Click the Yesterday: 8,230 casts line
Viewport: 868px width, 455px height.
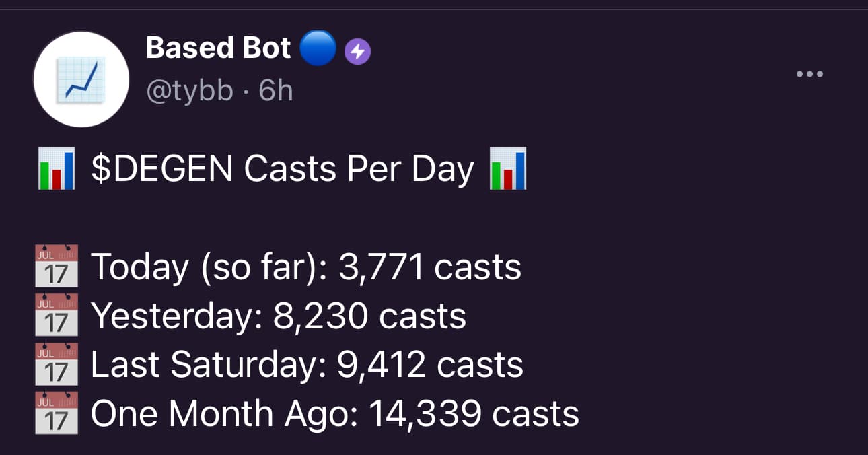[279, 316]
